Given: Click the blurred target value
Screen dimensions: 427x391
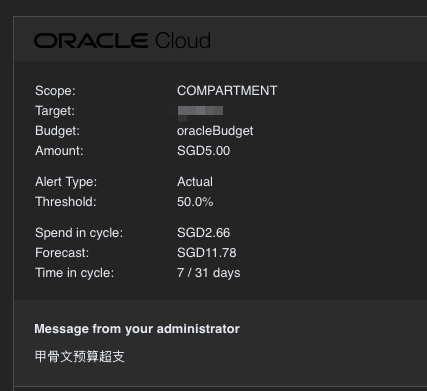Looking at the screenshot, I should [200, 111].
